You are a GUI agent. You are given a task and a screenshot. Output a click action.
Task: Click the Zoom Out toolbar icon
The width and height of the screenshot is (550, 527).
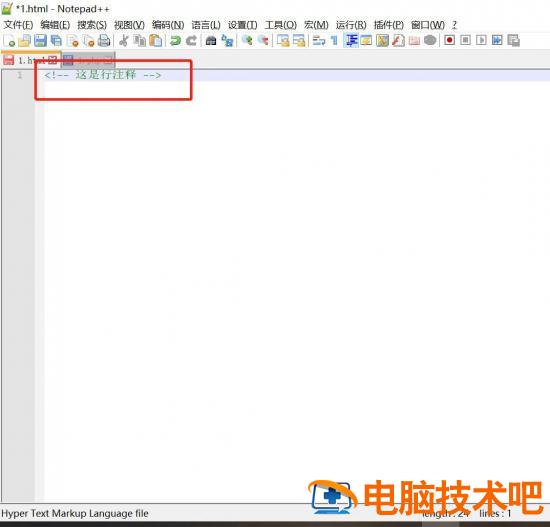263,41
